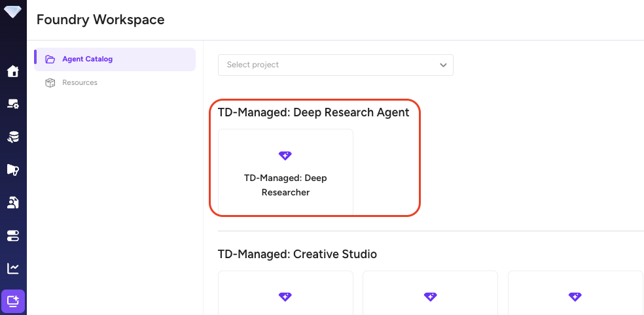Open the megaphone sidebar icon
The height and width of the screenshot is (315, 644).
13,170
